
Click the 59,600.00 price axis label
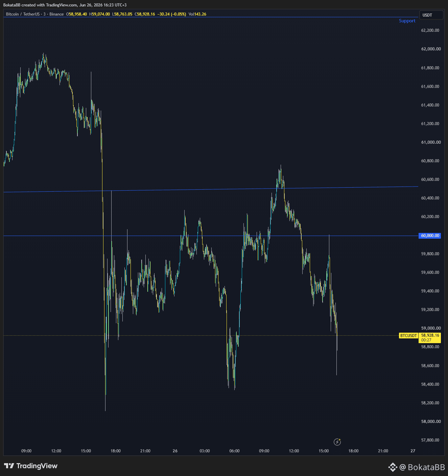click(x=430, y=272)
